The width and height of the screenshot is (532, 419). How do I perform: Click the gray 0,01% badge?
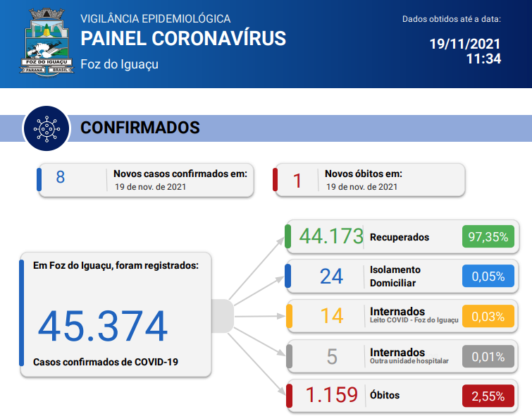click(x=488, y=356)
